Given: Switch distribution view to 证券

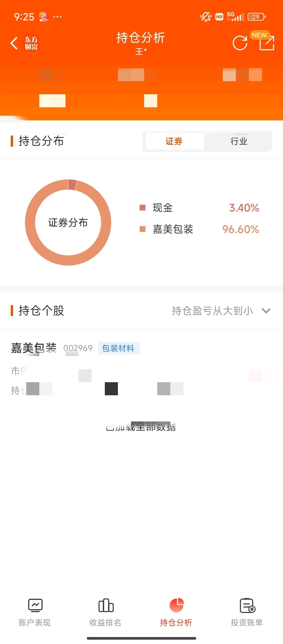Looking at the screenshot, I should [x=175, y=141].
